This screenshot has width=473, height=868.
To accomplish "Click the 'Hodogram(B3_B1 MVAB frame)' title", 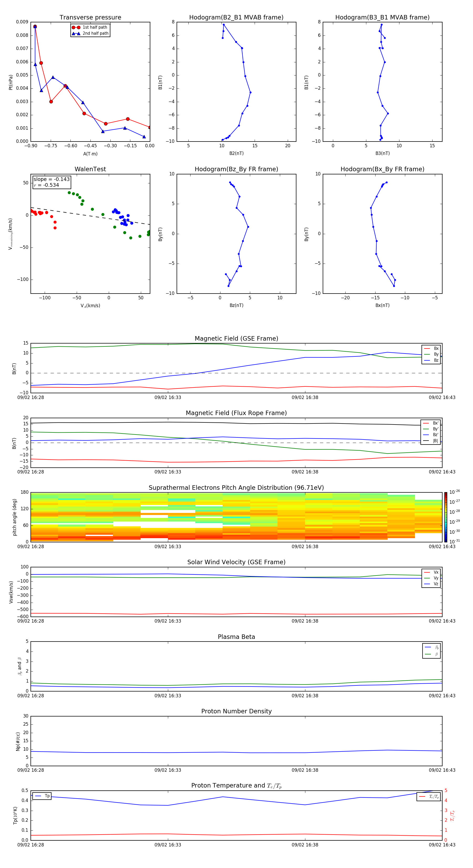I will point(382,18).
